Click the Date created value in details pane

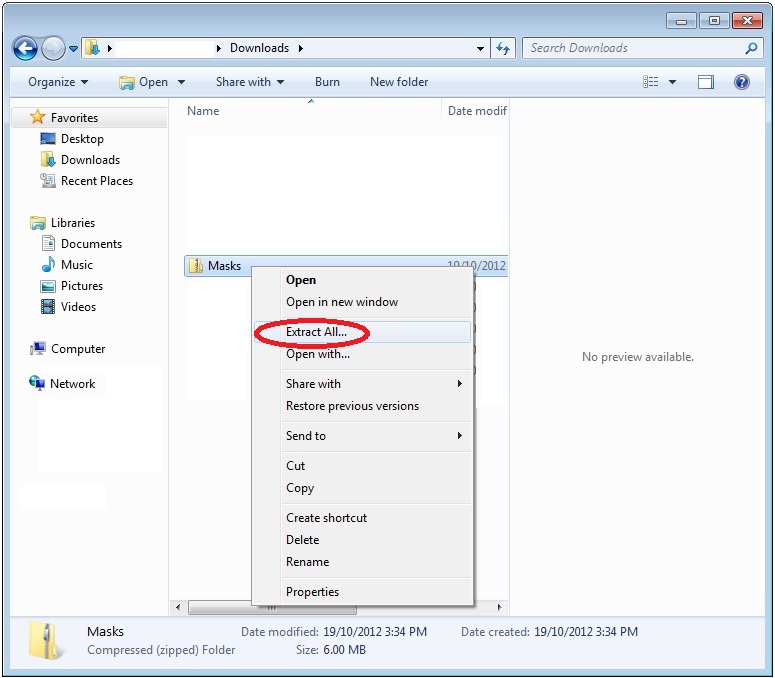tap(586, 632)
